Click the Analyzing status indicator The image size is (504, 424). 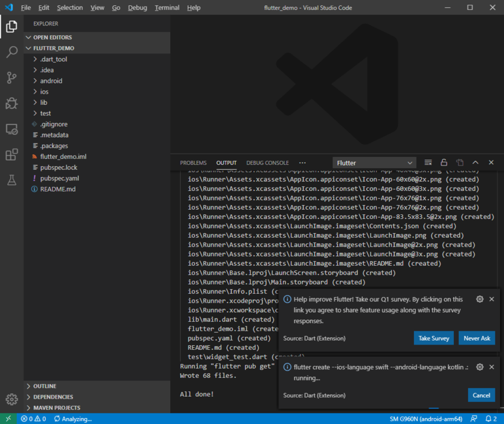click(x=73, y=419)
